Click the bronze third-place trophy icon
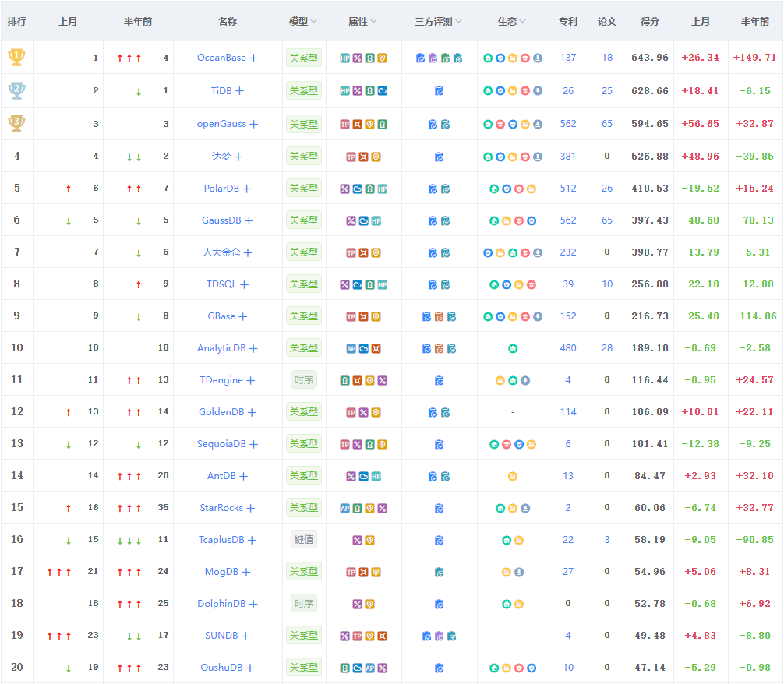Viewport: 784px width, 684px height. 16,123
